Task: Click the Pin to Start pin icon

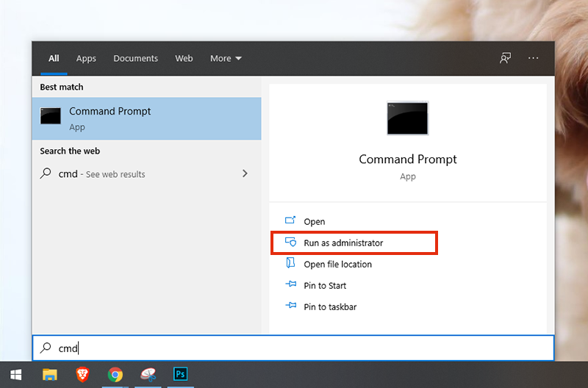Action: 290,284
